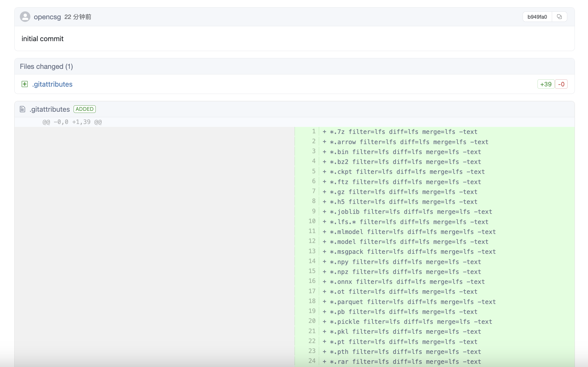588x367 pixels.
Task: Click the hunk header @@ -0,0 +1,39 @@
Action: [72, 122]
